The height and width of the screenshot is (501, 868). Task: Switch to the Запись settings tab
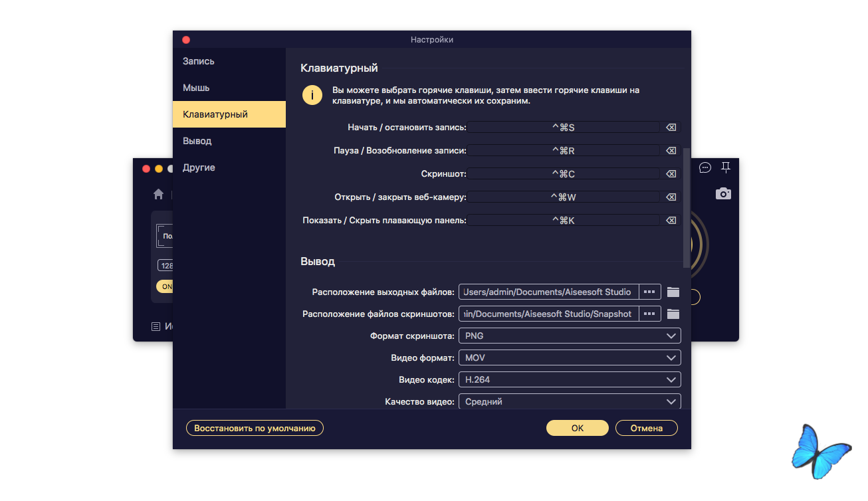[229, 61]
